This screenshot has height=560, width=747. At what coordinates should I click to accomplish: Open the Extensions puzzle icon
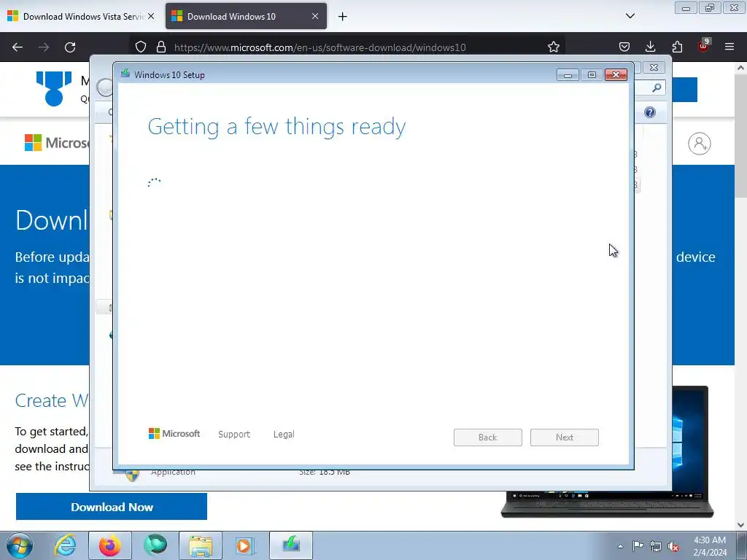point(677,47)
